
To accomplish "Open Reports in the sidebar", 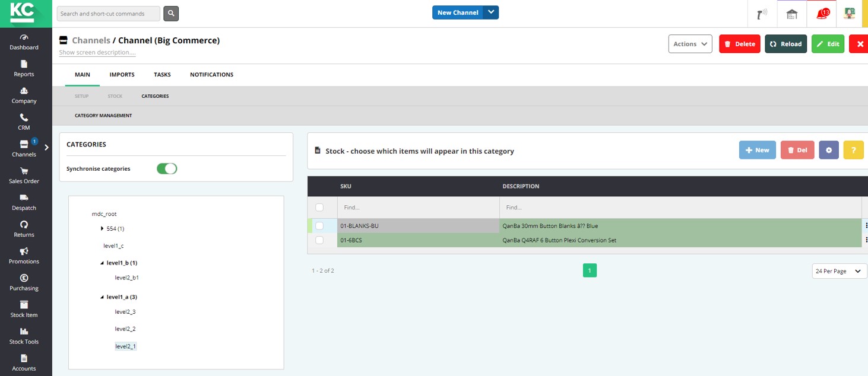I will [x=24, y=68].
